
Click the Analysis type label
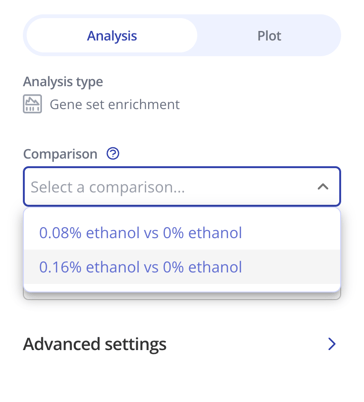pyautogui.click(x=63, y=82)
